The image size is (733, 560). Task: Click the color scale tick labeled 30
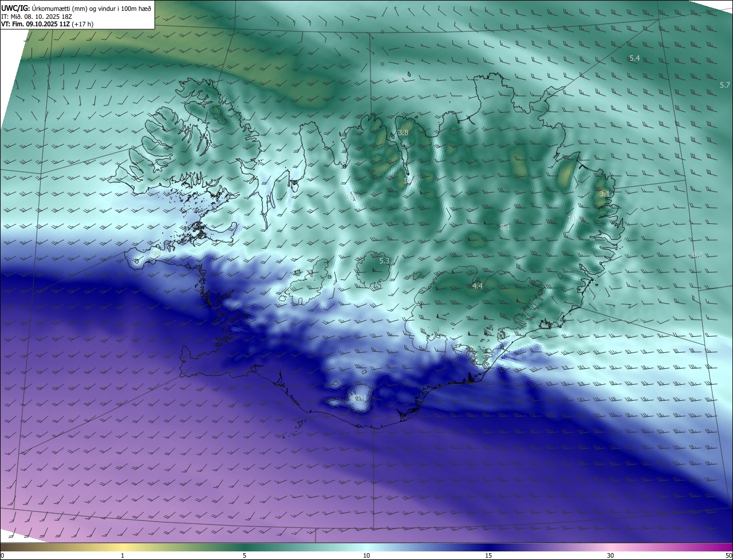coord(610,555)
